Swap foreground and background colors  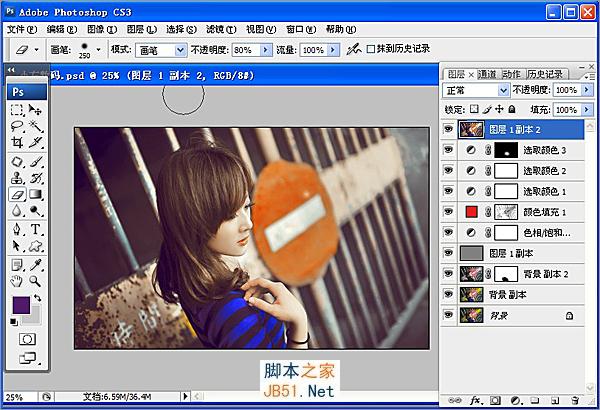pyautogui.click(x=38, y=297)
